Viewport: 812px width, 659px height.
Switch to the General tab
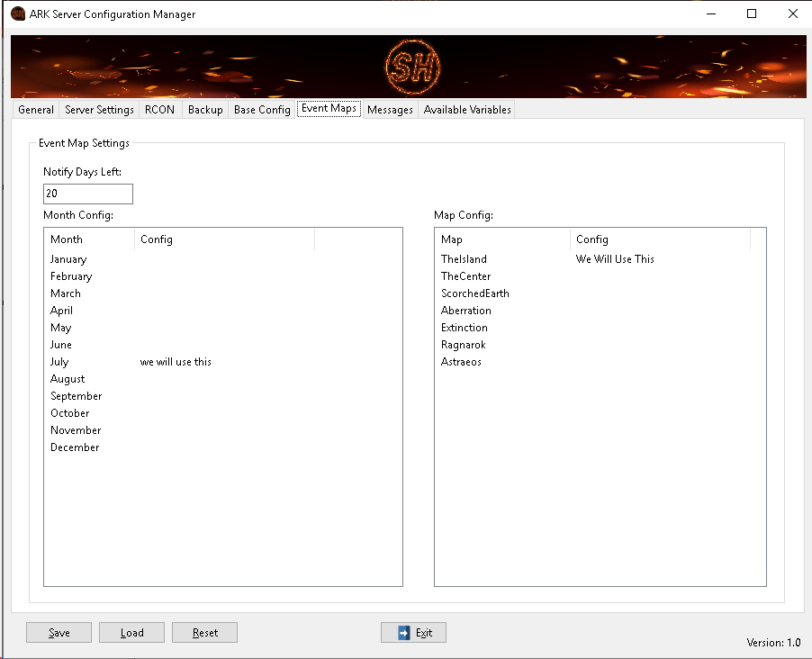click(x=36, y=110)
